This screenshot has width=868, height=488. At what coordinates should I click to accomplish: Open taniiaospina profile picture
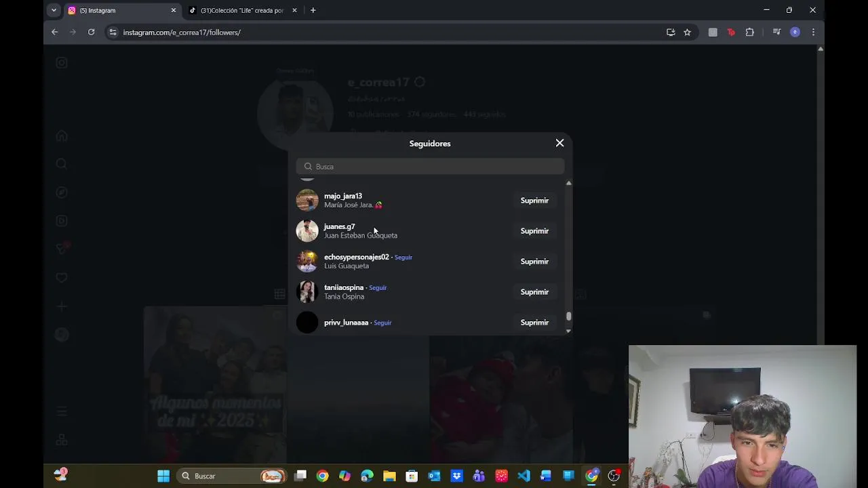(x=307, y=292)
